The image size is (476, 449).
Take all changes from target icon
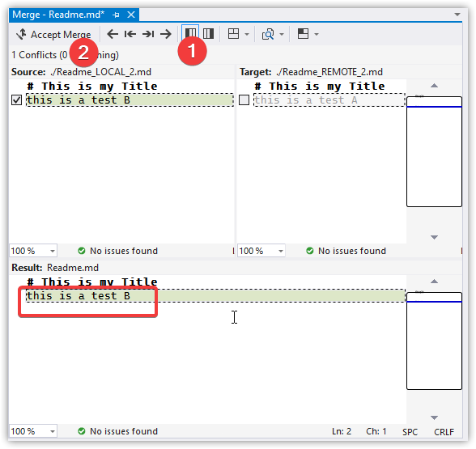coord(208,34)
